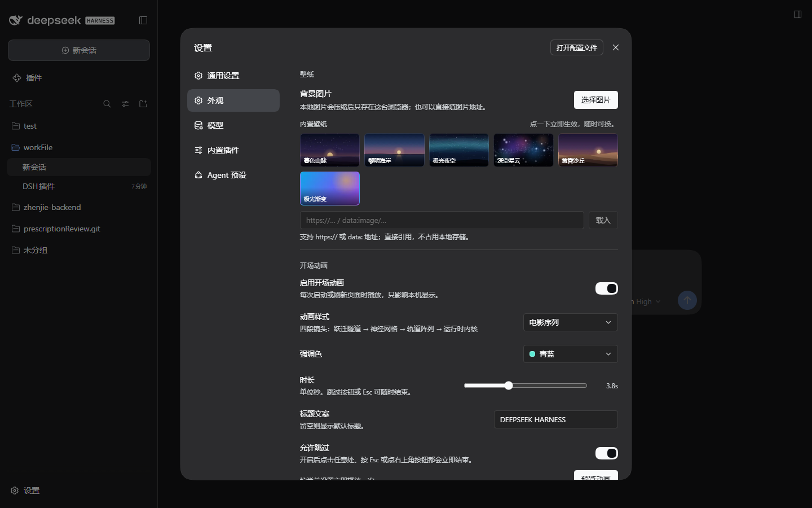The width and height of the screenshot is (812, 508).
Task: Open the 插件 plugin entry
Action: pos(79,78)
